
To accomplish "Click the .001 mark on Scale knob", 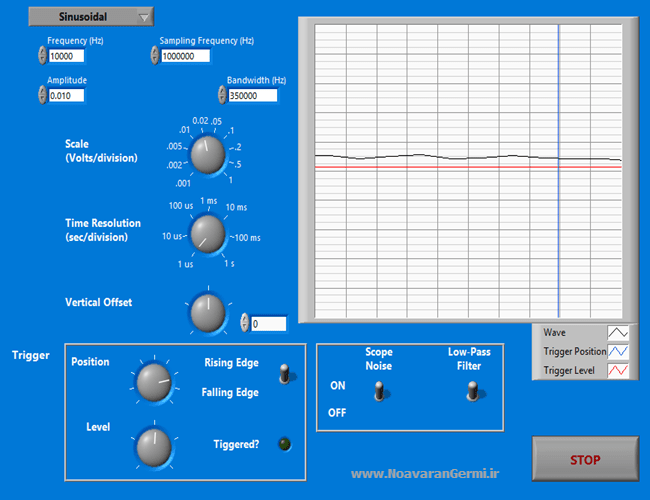I will pos(183,183).
